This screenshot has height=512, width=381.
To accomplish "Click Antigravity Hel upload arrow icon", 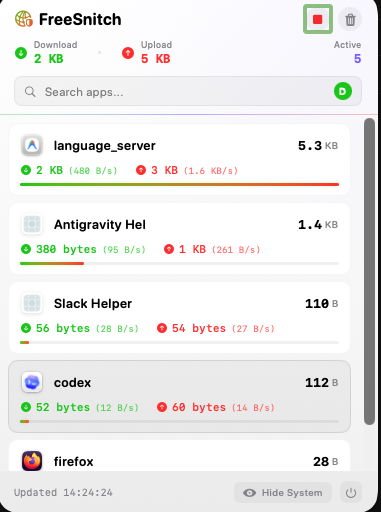I will click(x=169, y=249).
